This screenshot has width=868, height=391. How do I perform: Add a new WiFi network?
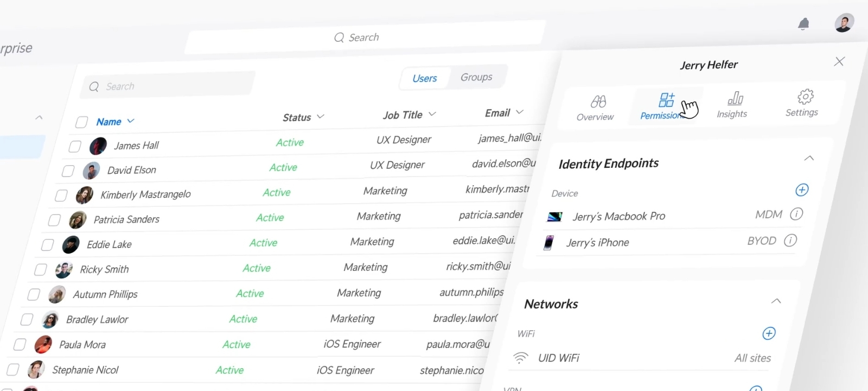click(769, 333)
